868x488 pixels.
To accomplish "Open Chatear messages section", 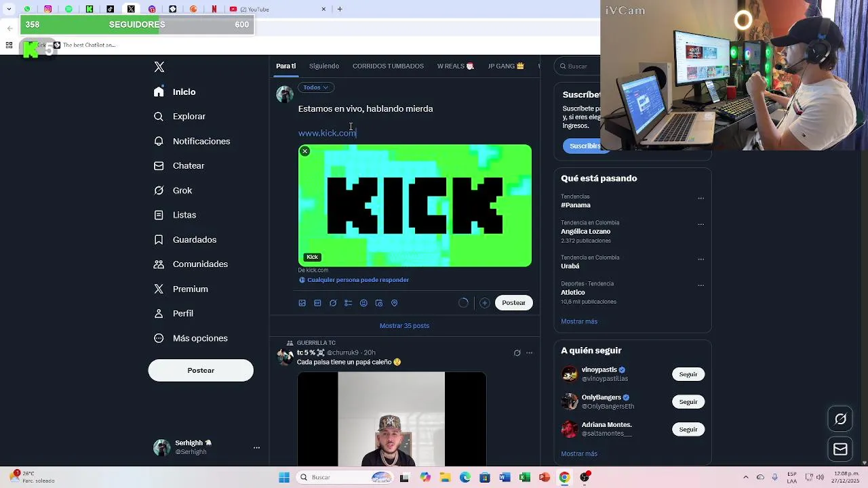I will click(x=179, y=165).
